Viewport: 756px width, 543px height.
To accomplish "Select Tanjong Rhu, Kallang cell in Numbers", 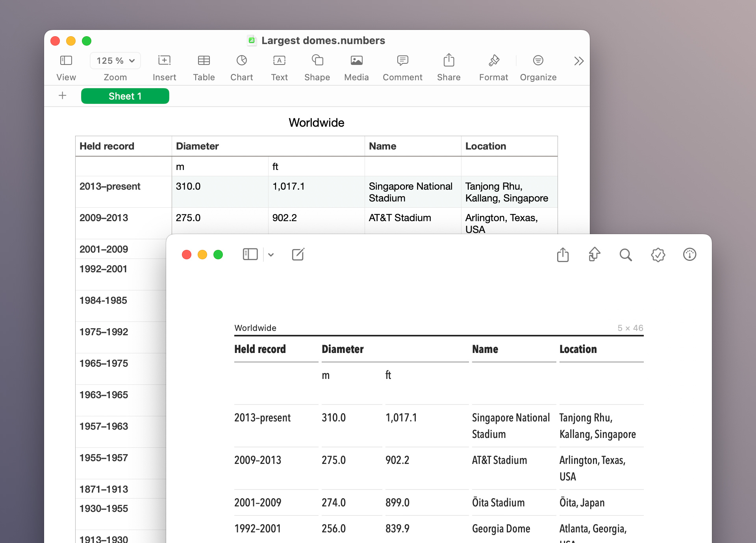I will tap(509, 192).
